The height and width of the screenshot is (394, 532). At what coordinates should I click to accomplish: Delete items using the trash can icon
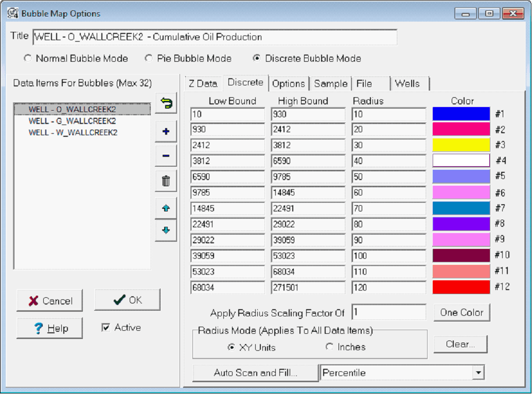tap(166, 181)
